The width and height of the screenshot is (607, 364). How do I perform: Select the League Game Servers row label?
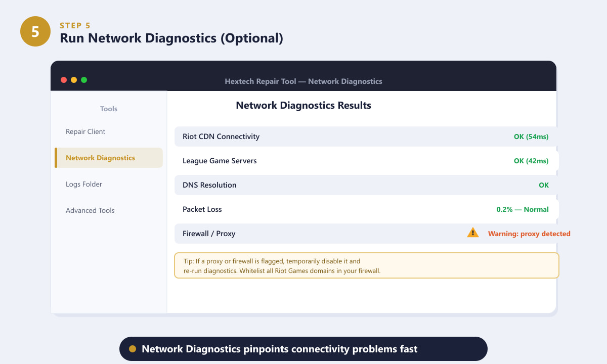pyautogui.click(x=220, y=161)
